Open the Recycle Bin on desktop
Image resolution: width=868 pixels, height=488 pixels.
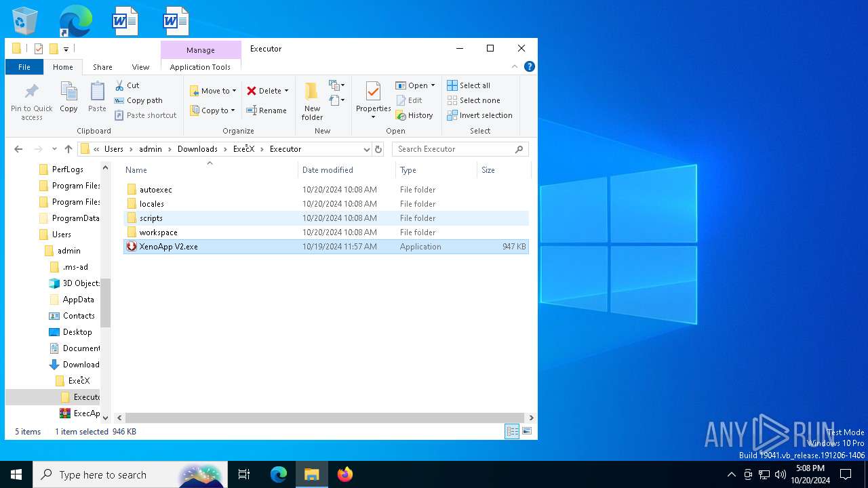coord(25,21)
